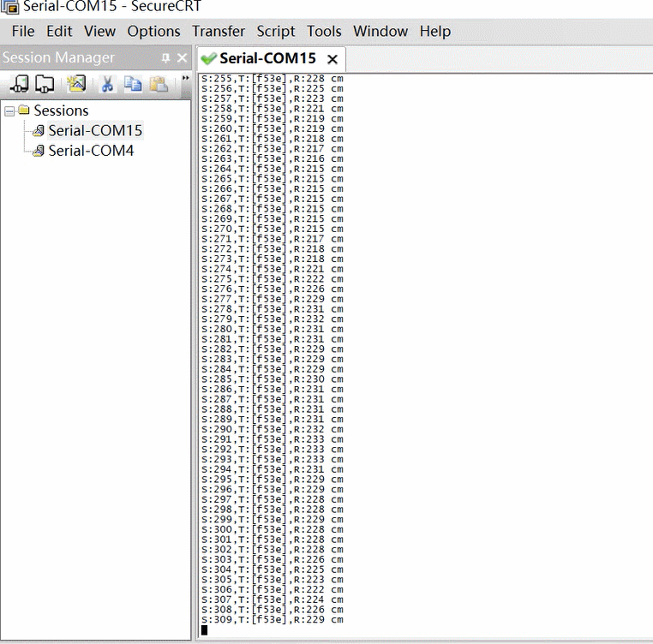Click the Connect session icon in Session Manager

(19, 84)
